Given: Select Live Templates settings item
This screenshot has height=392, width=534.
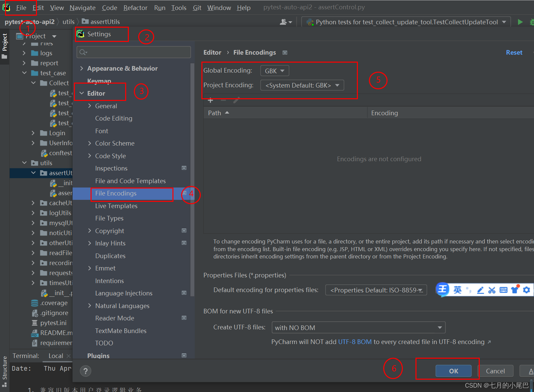Looking at the screenshot, I should [x=116, y=206].
